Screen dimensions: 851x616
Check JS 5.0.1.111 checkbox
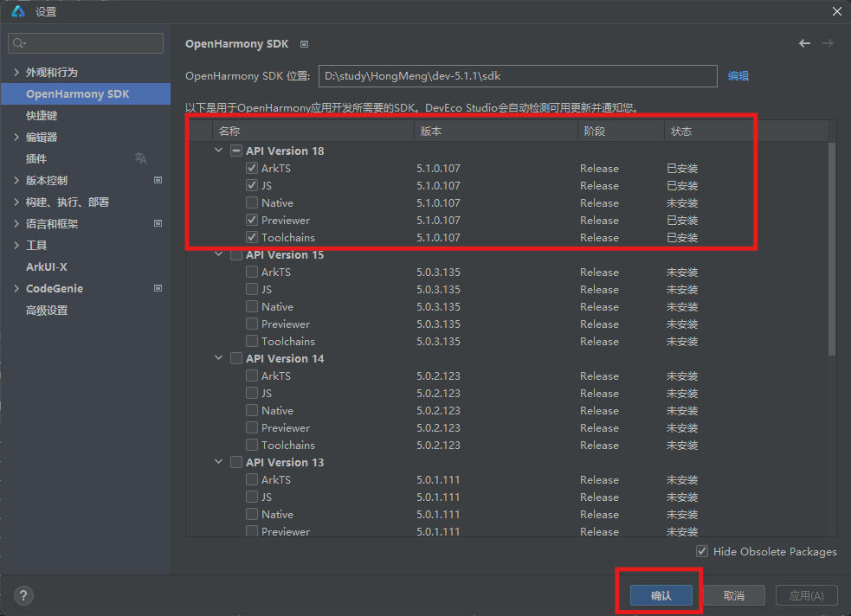[x=252, y=497]
